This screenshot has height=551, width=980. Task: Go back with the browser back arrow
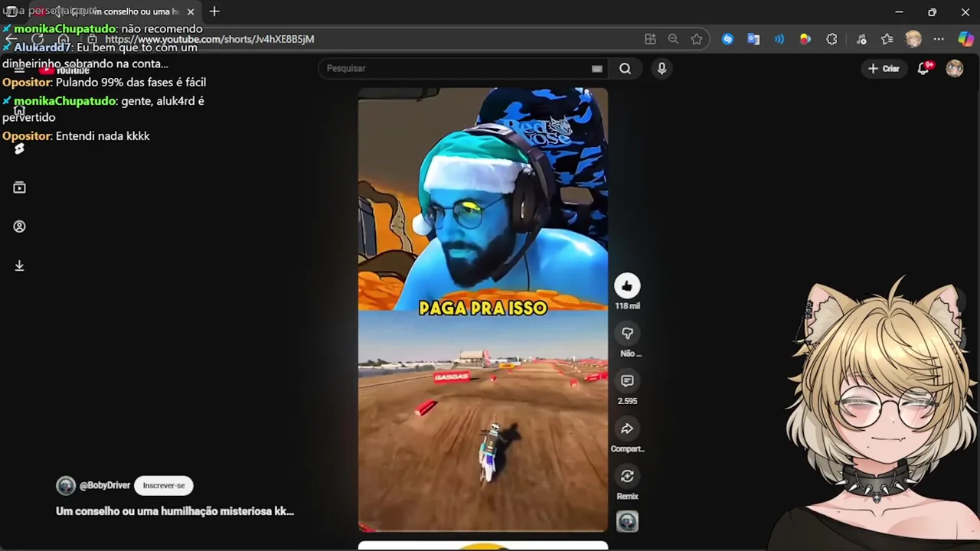[x=11, y=39]
